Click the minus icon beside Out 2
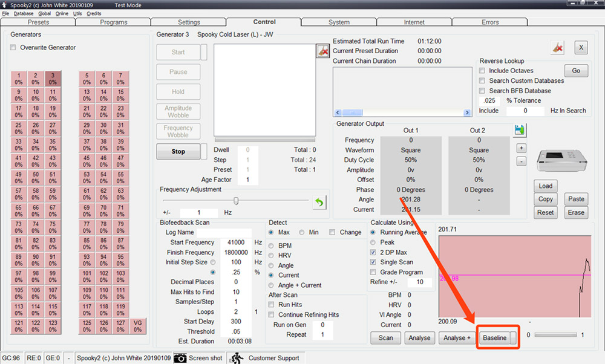 point(521,161)
